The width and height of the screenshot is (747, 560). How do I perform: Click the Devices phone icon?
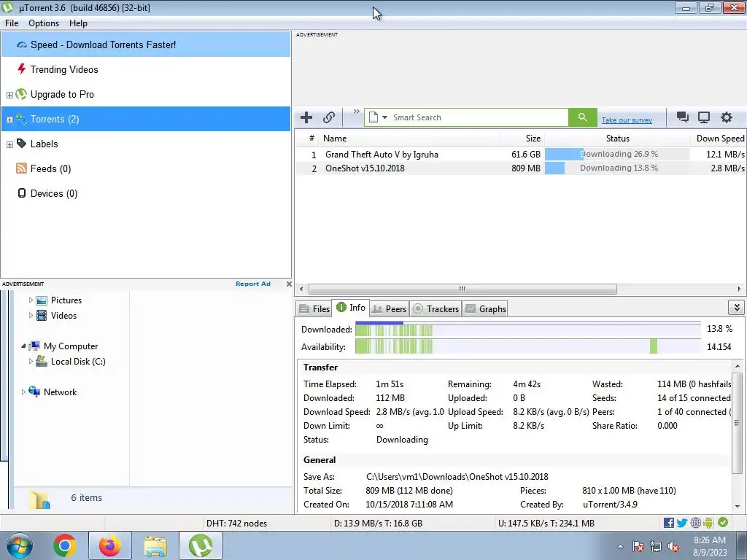[21, 192]
